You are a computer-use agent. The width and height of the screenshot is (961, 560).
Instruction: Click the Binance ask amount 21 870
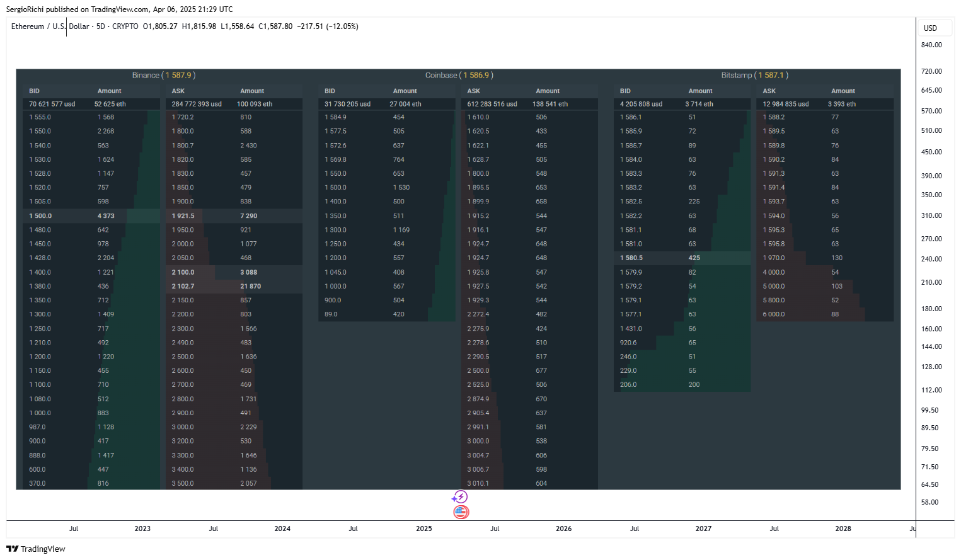pos(250,287)
